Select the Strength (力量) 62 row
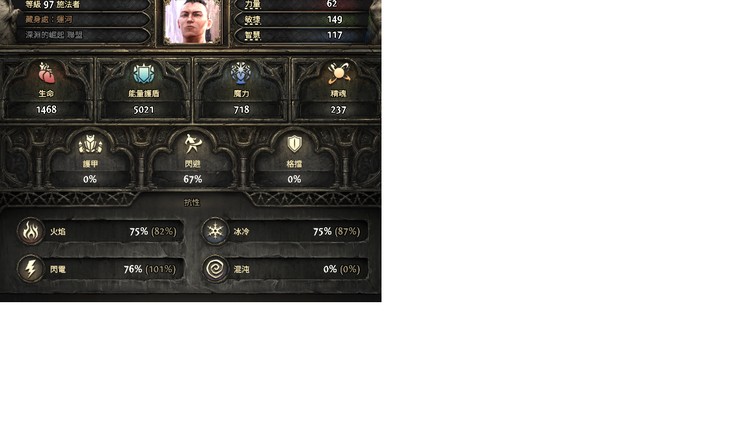The height and width of the screenshot is (422, 750). point(301,5)
